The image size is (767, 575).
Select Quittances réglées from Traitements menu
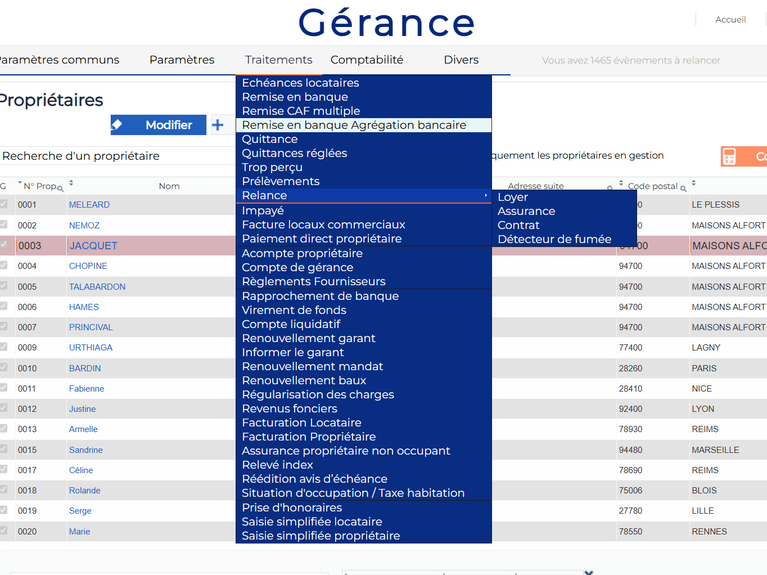[x=294, y=154]
